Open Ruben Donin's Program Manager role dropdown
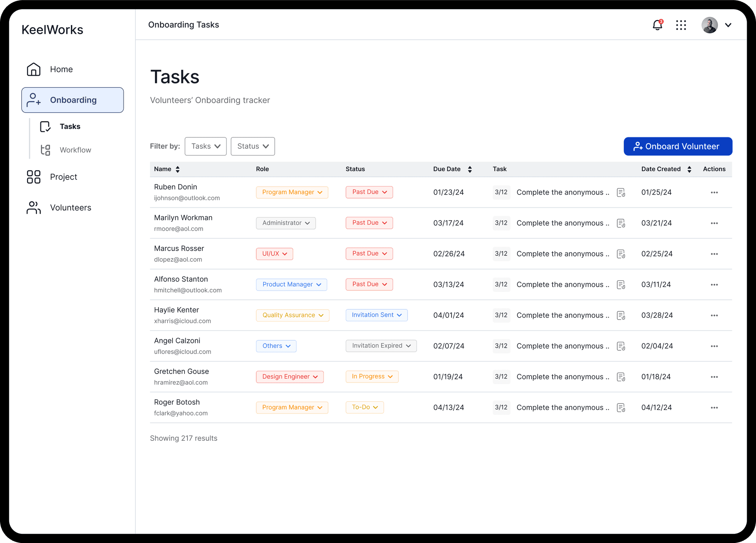This screenshot has width=756, height=543. click(x=292, y=192)
